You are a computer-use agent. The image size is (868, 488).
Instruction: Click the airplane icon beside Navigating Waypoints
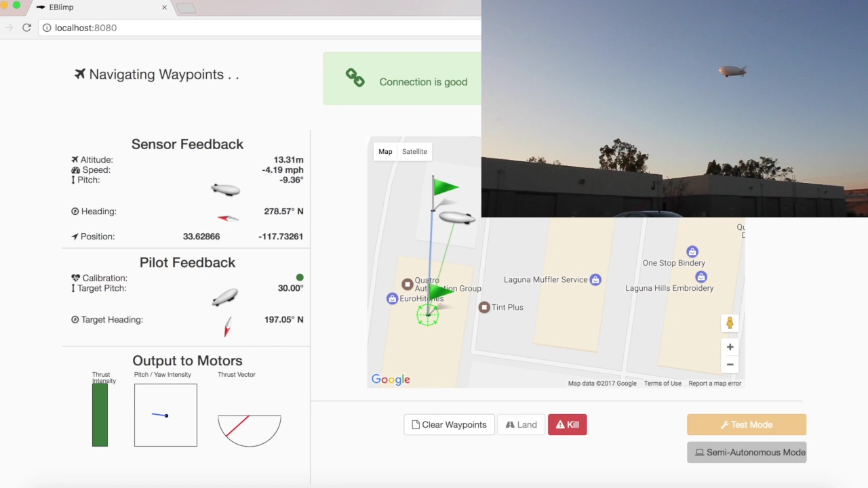[x=80, y=74]
